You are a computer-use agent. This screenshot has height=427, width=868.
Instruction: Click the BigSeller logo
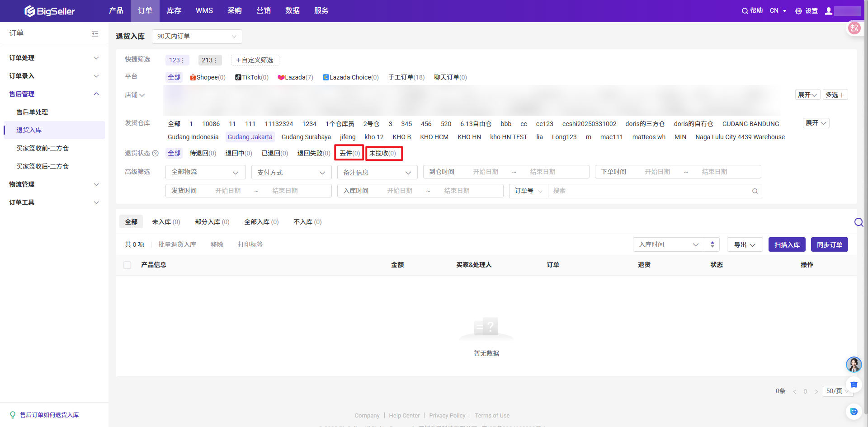tap(50, 11)
